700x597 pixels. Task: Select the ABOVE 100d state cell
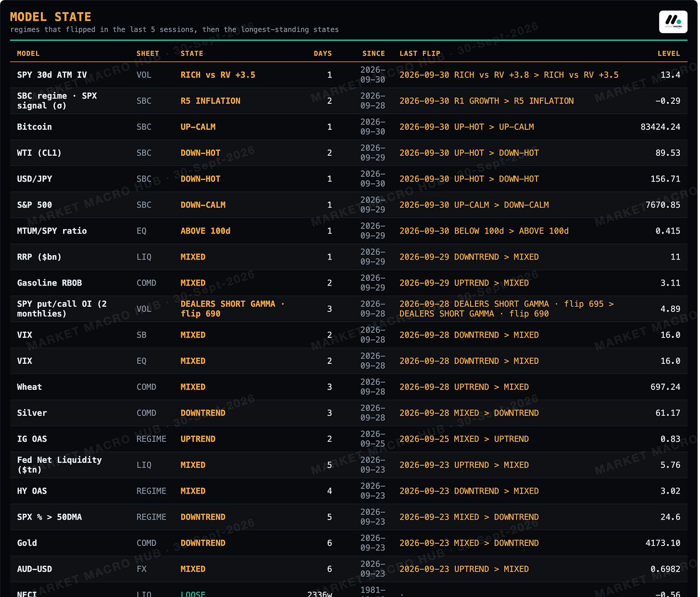tap(205, 231)
